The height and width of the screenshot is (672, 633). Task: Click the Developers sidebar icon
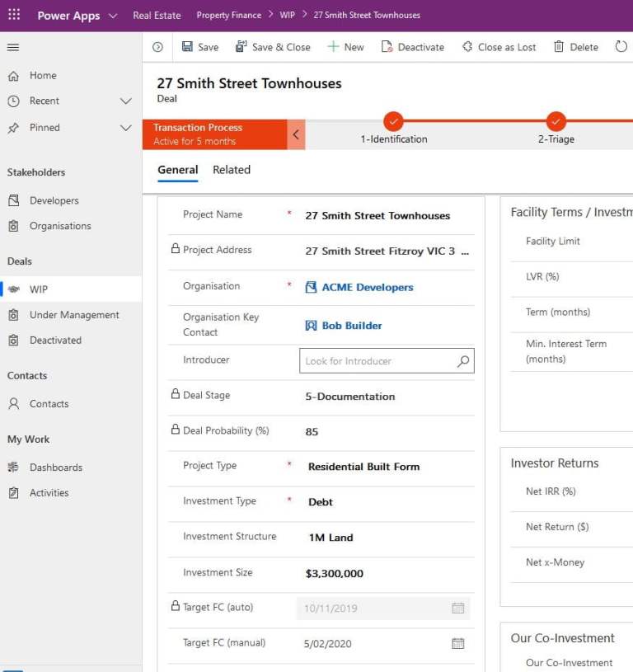[14, 200]
